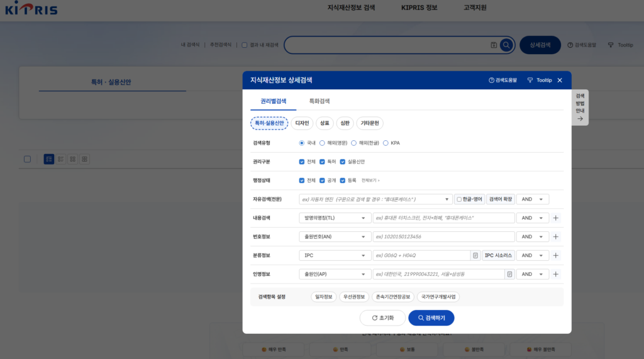Select the second list view mode icon

(x=61, y=159)
